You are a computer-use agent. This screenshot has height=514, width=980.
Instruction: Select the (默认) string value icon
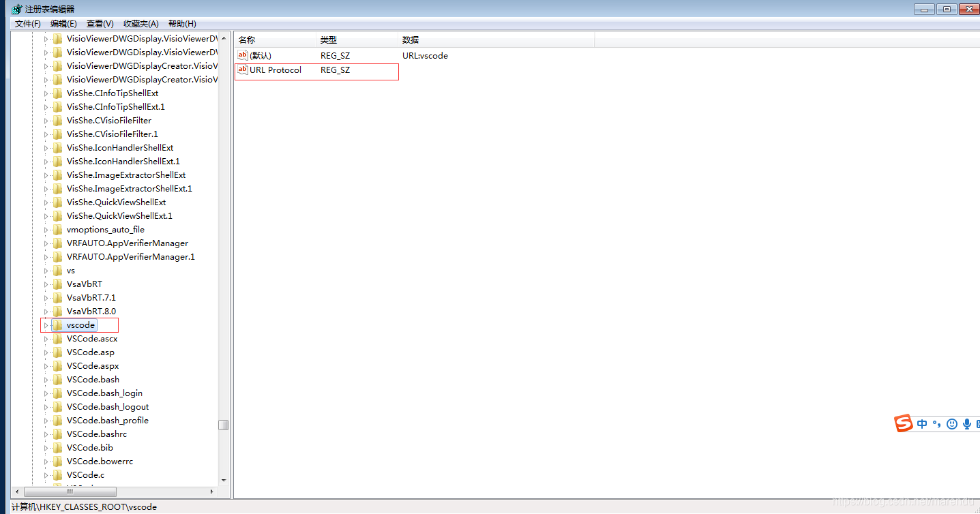(243, 55)
